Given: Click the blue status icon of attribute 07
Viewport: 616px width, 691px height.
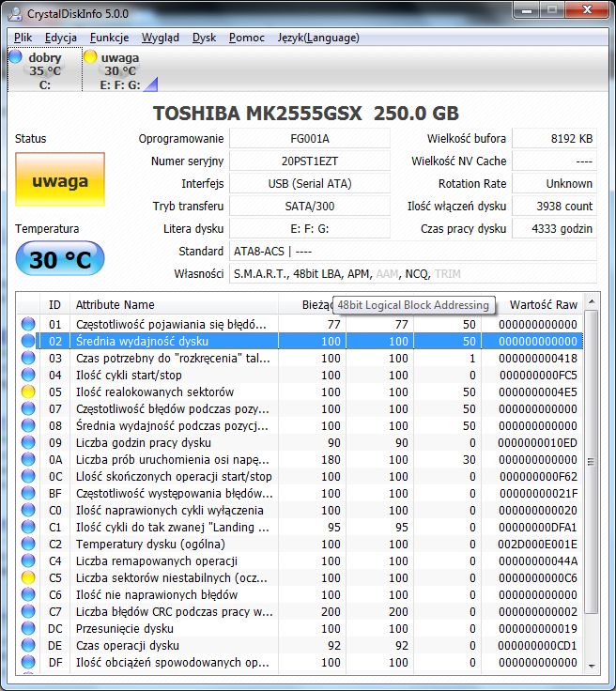Looking at the screenshot, I should coord(28,408).
